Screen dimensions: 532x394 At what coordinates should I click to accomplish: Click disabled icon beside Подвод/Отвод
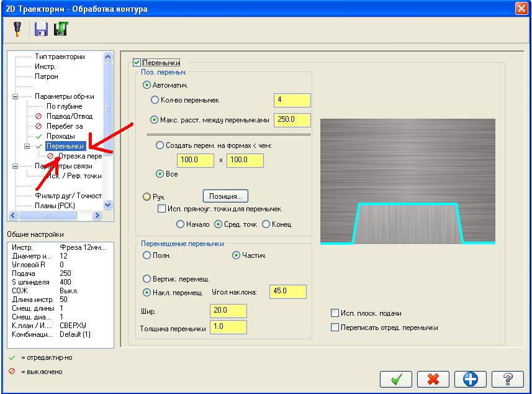tap(38, 116)
